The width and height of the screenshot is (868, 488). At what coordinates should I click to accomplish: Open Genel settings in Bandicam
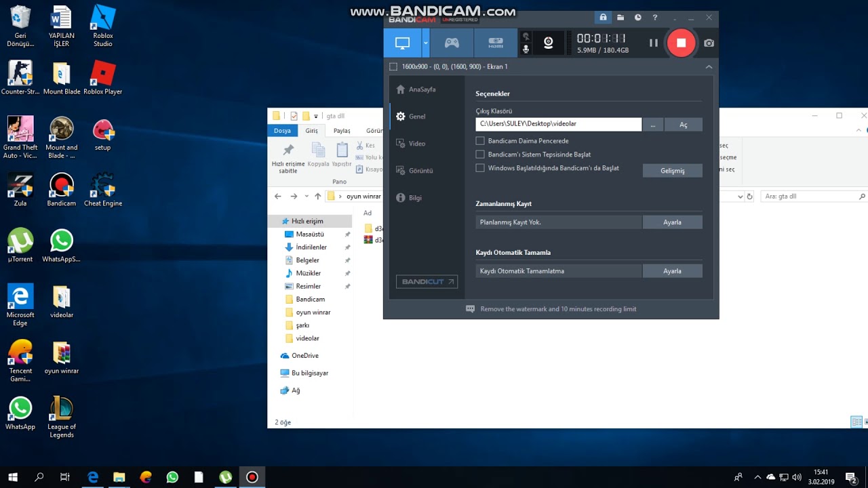point(411,117)
